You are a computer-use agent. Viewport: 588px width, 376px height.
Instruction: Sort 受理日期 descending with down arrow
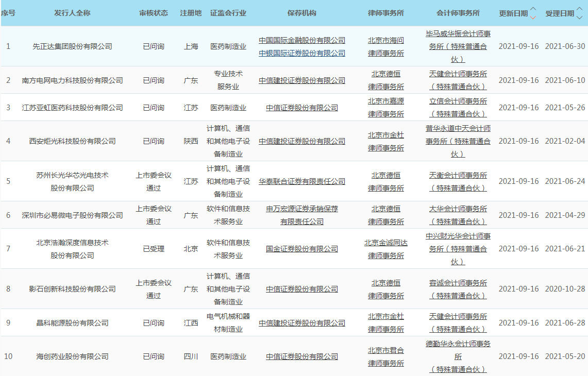579,17
